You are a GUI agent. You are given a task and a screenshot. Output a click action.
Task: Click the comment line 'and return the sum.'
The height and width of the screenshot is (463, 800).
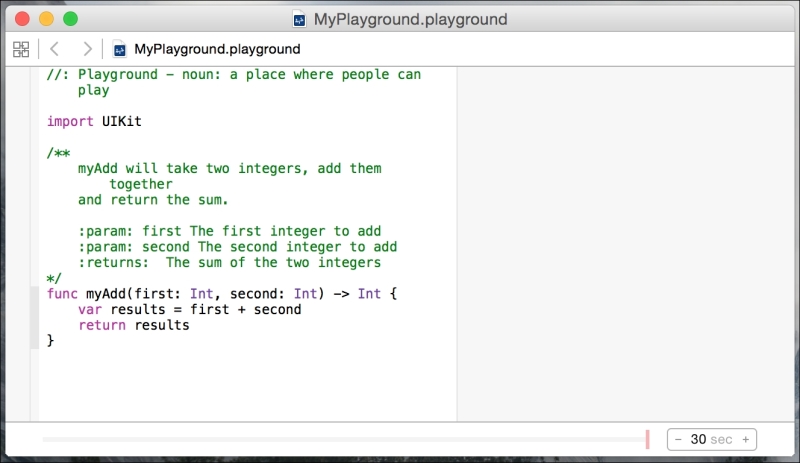click(153, 200)
